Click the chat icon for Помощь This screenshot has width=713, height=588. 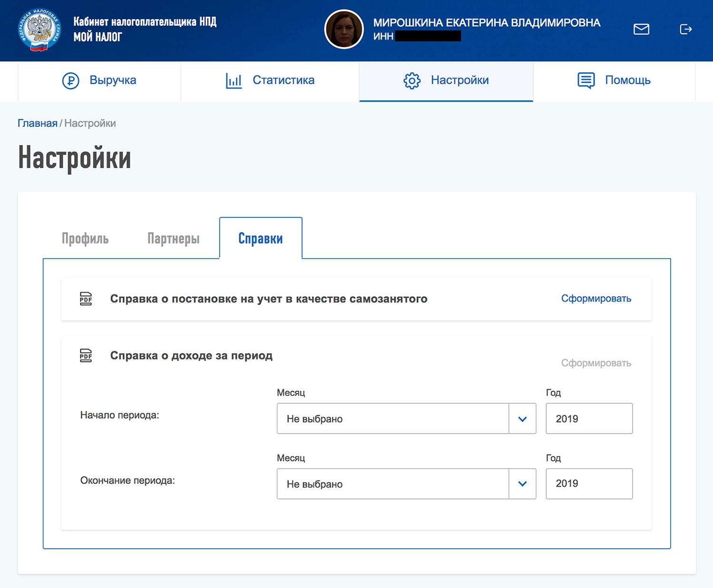(x=586, y=81)
